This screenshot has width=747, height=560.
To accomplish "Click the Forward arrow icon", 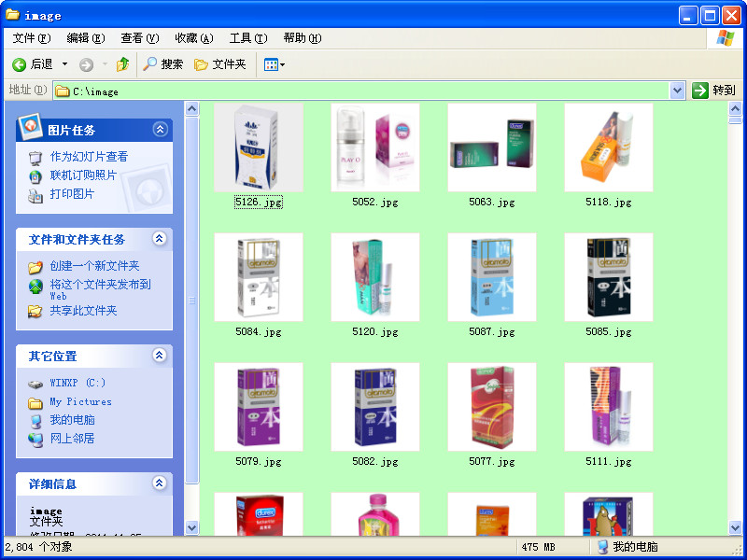I will click(86, 64).
